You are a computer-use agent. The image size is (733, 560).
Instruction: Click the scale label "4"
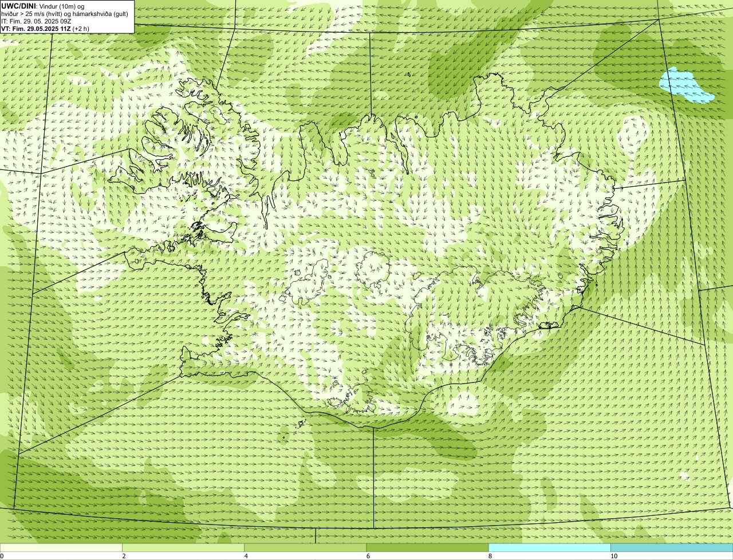coord(246,556)
